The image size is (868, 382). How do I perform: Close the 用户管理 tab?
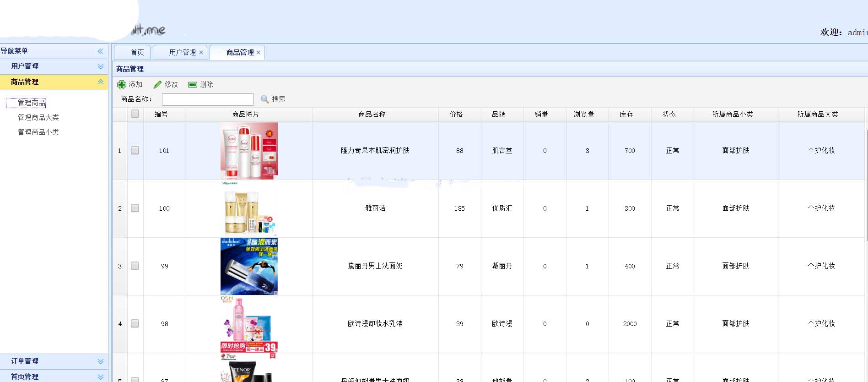pos(201,53)
